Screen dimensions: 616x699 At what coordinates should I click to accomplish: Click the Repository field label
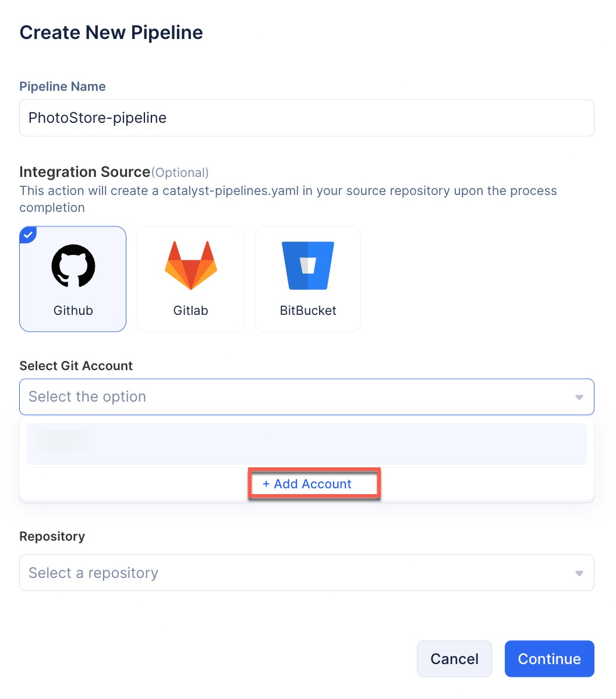point(52,536)
